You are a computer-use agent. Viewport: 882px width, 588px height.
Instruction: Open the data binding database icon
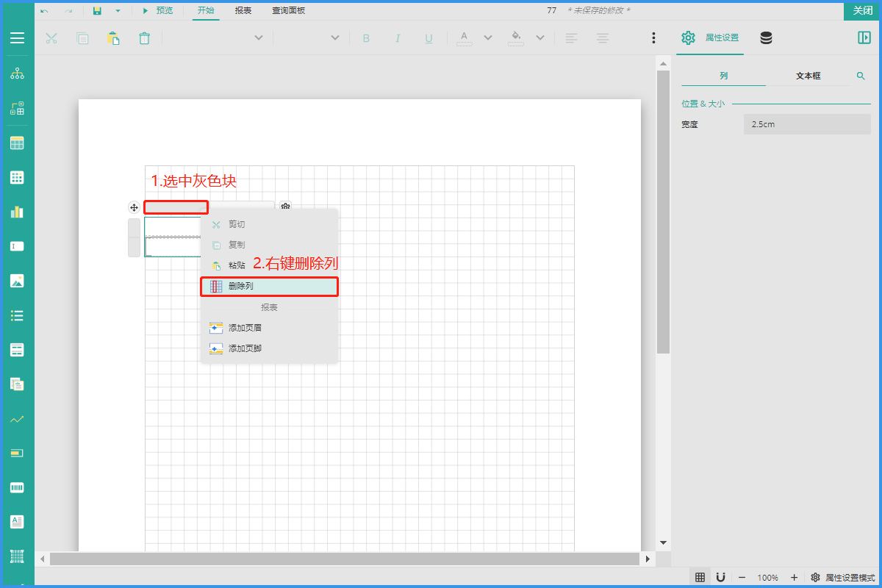pyautogui.click(x=766, y=38)
